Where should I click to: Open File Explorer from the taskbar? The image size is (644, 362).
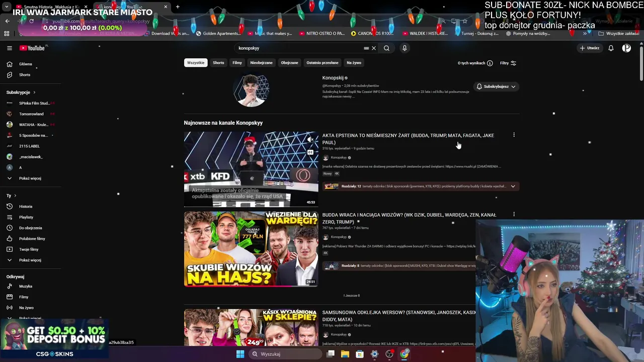tap(345, 354)
